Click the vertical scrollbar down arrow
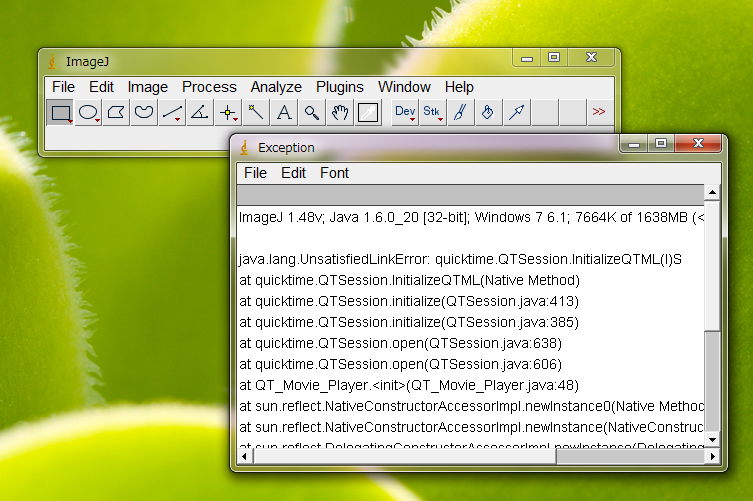This screenshot has height=501, width=753. point(712,440)
